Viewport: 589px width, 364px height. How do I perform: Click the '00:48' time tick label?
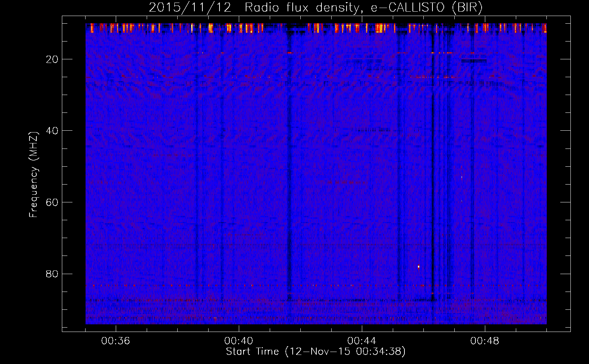(x=485, y=341)
